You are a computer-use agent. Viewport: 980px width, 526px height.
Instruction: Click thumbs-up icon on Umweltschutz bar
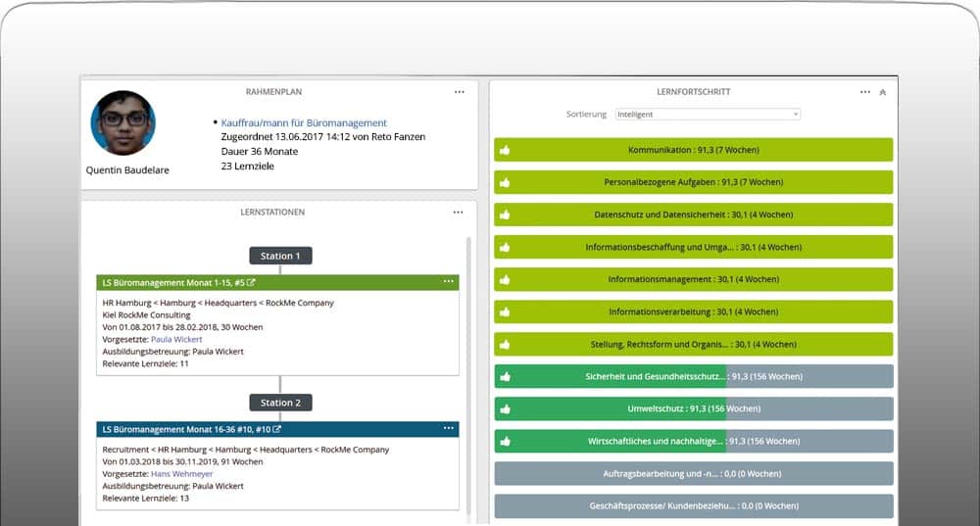(505, 409)
